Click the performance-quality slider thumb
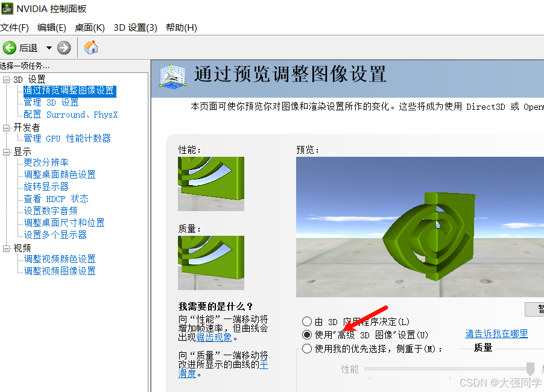The width and height of the screenshot is (544, 392). [530, 369]
